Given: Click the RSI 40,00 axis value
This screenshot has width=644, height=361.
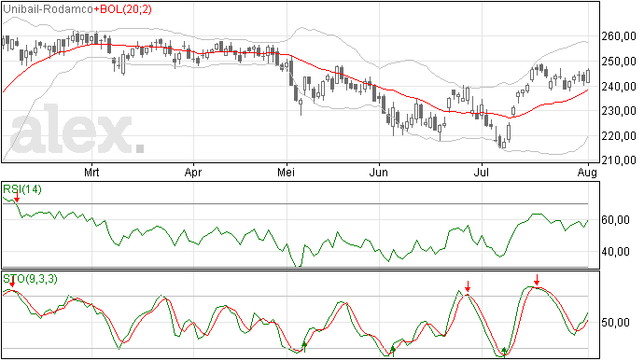Looking at the screenshot, I should pyautogui.click(x=615, y=251).
